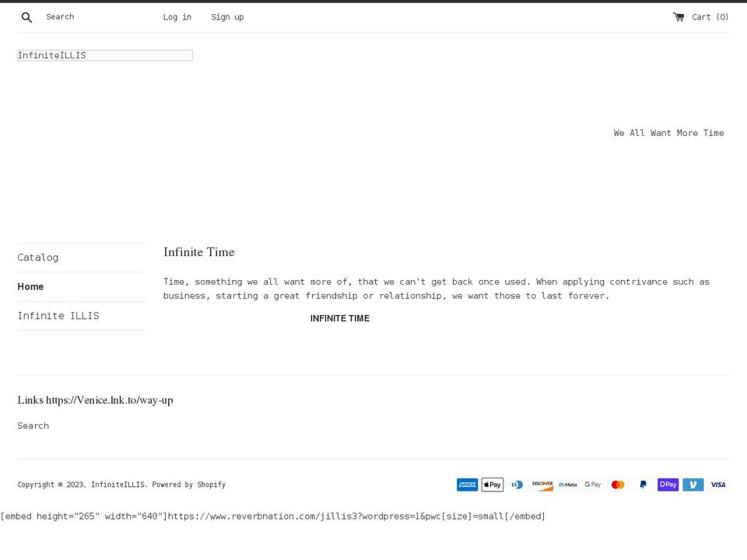Select the Visa payment icon
Image resolution: width=747 pixels, height=560 pixels.
pos(718,485)
